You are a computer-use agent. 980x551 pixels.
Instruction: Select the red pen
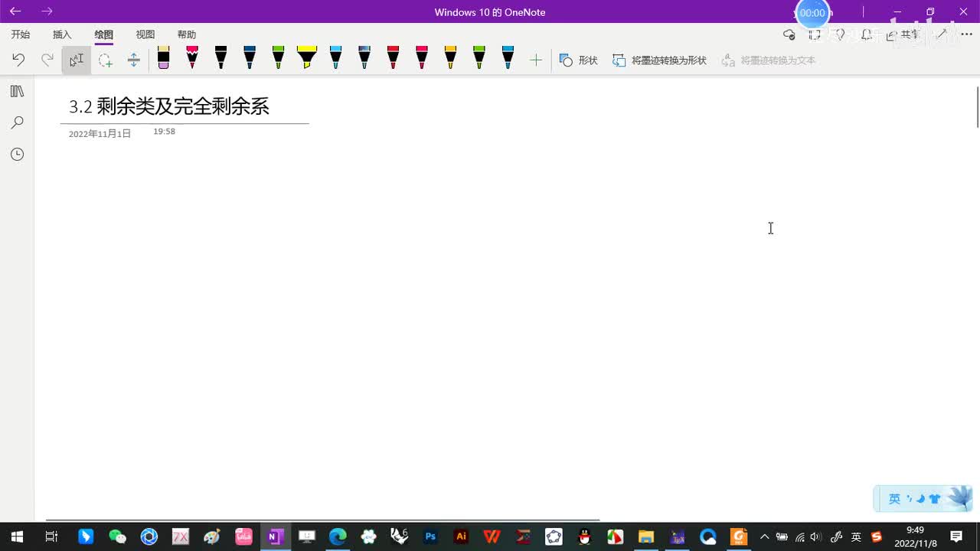pos(393,57)
